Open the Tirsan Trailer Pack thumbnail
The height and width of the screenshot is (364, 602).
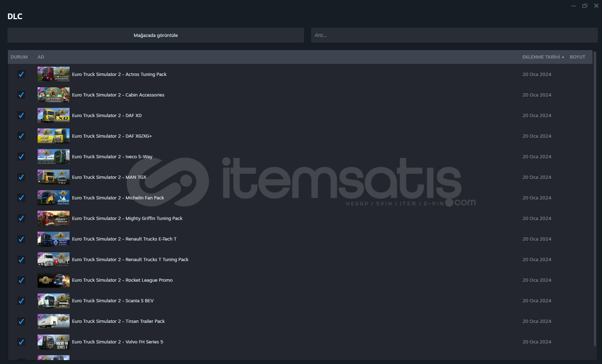coord(54,321)
